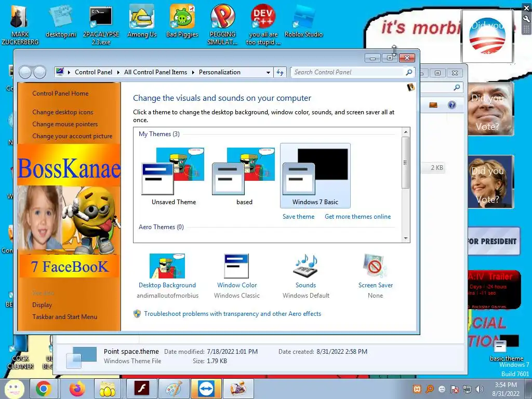Click the Forward navigation button
Screen dimensions: 532x399
tap(39, 72)
